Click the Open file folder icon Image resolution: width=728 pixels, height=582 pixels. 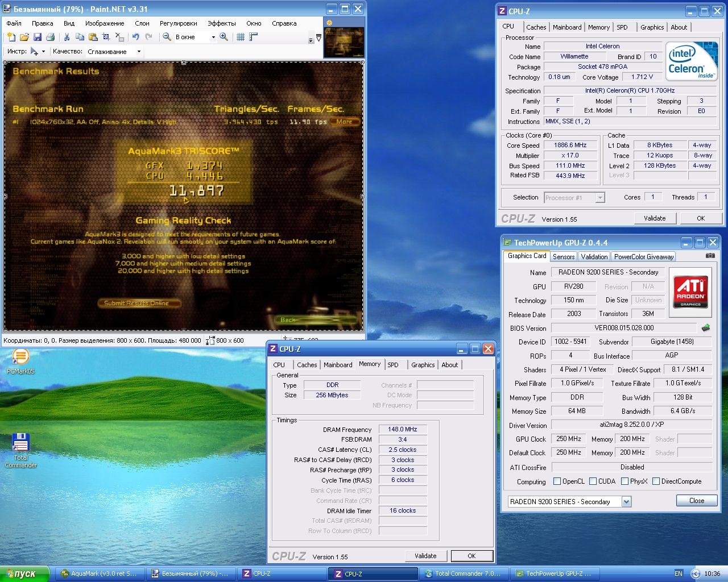click(24, 37)
